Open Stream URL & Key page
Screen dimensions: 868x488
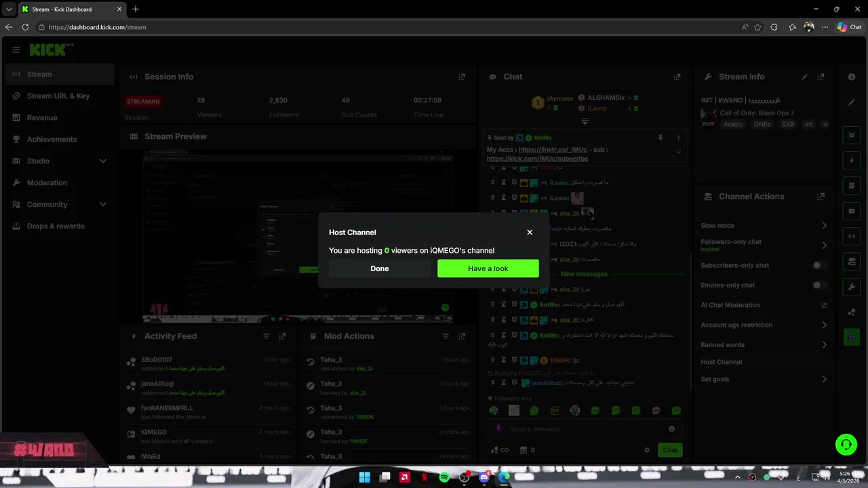coord(60,96)
